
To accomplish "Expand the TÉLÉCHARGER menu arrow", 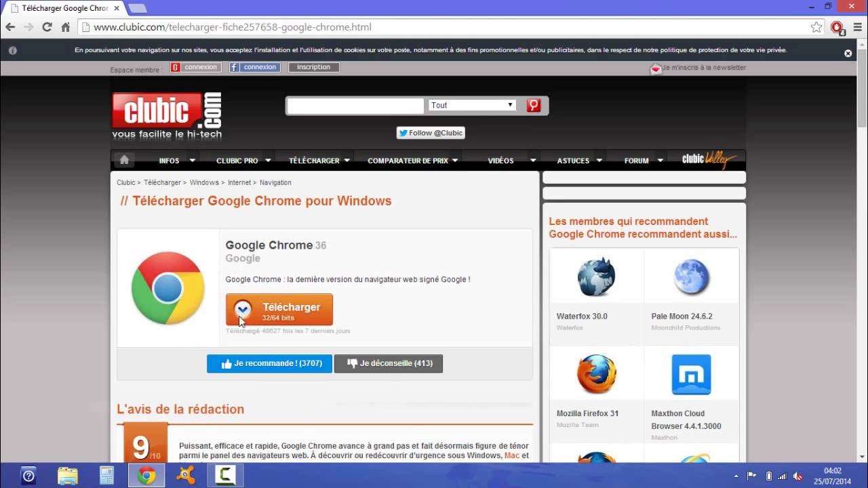I will [347, 161].
